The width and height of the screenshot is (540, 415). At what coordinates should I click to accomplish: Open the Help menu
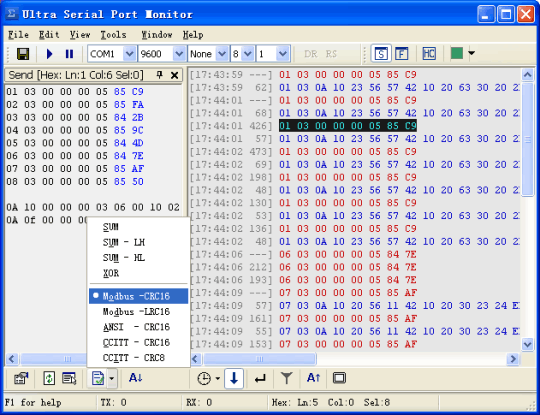(193, 35)
